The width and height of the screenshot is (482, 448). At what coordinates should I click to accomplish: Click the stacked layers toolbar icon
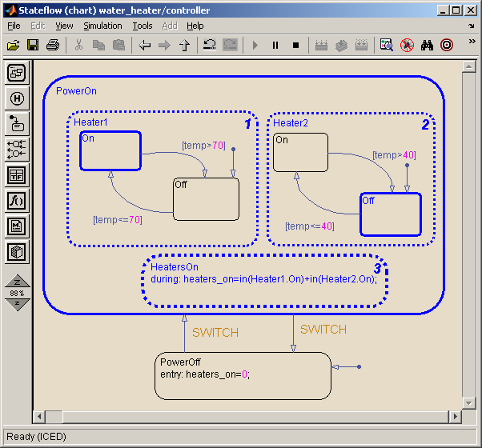(x=341, y=46)
